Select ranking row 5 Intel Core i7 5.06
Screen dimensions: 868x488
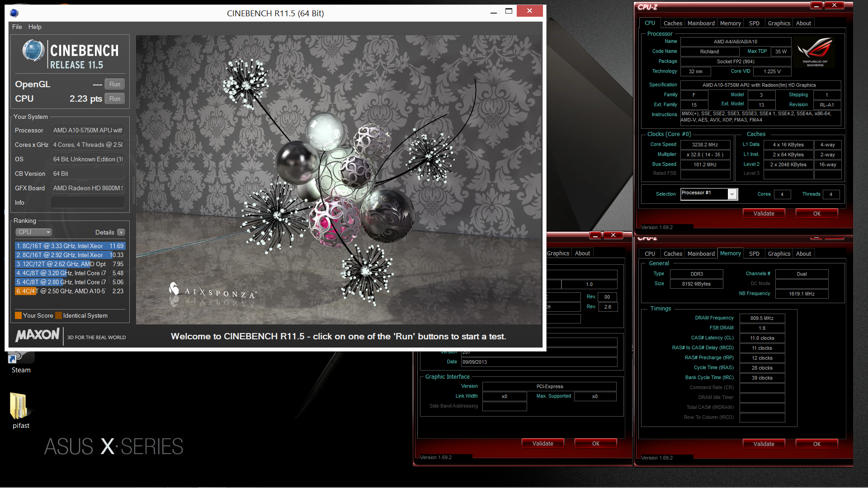[70, 282]
